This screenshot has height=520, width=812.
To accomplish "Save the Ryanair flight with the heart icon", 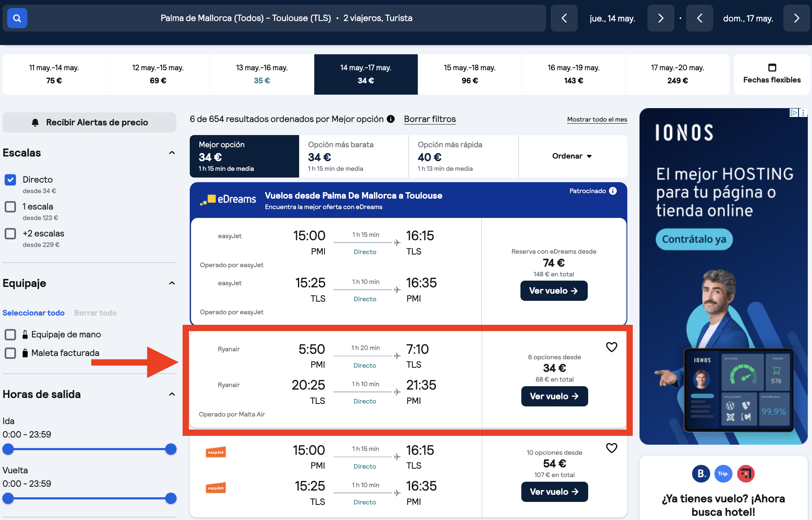I will click(612, 347).
